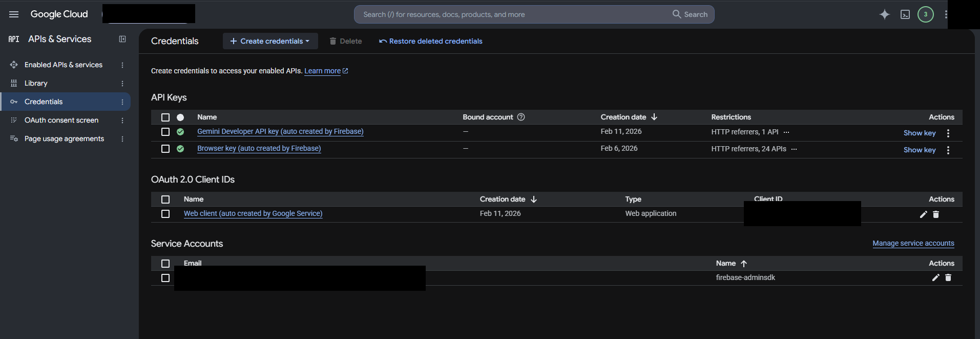Open more options for Library item
This screenshot has width=980, height=339.
click(x=122, y=84)
